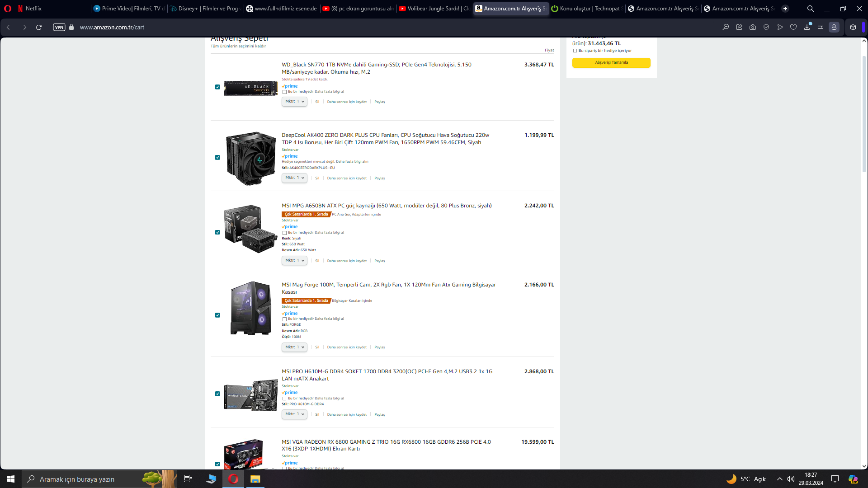Open File Explorer from the taskbar

click(x=255, y=479)
